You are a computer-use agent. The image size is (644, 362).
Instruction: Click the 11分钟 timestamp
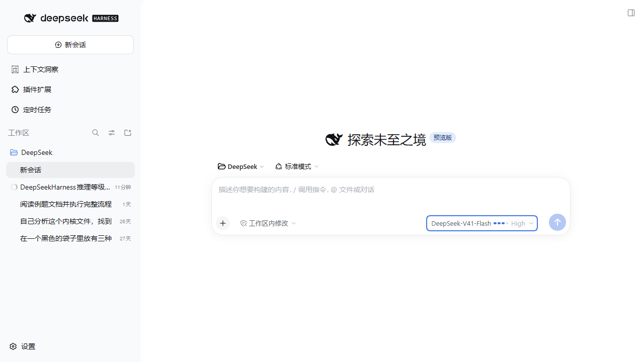click(x=123, y=187)
